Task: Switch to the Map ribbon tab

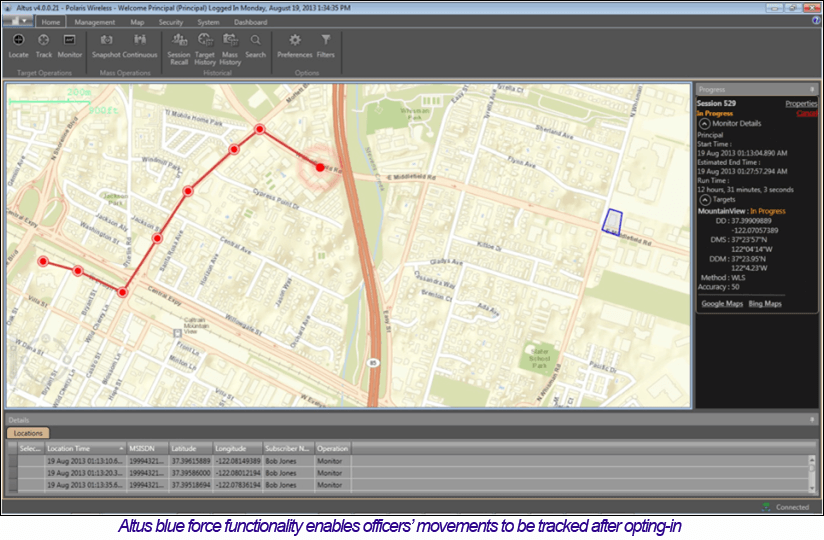Action: pos(137,22)
